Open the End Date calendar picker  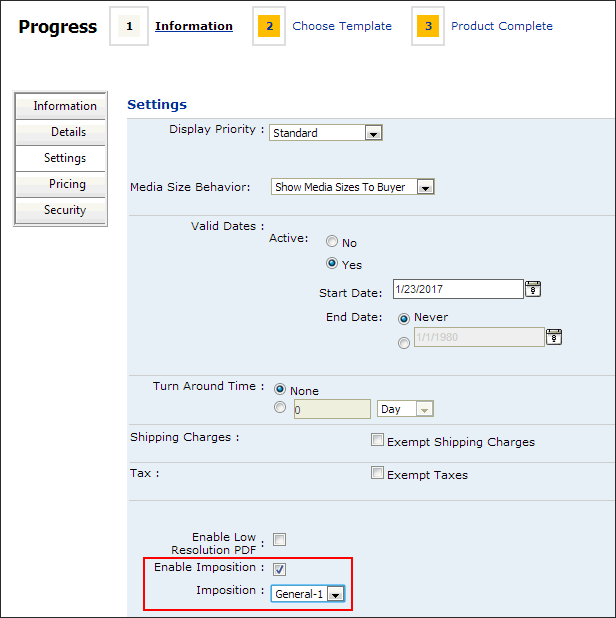(554, 337)
